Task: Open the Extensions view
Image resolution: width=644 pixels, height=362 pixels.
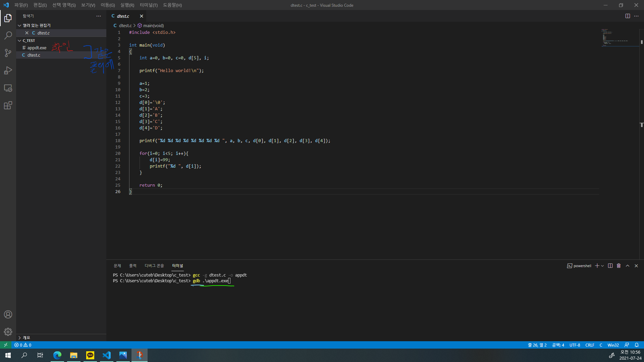Action: tap(8, 106)
